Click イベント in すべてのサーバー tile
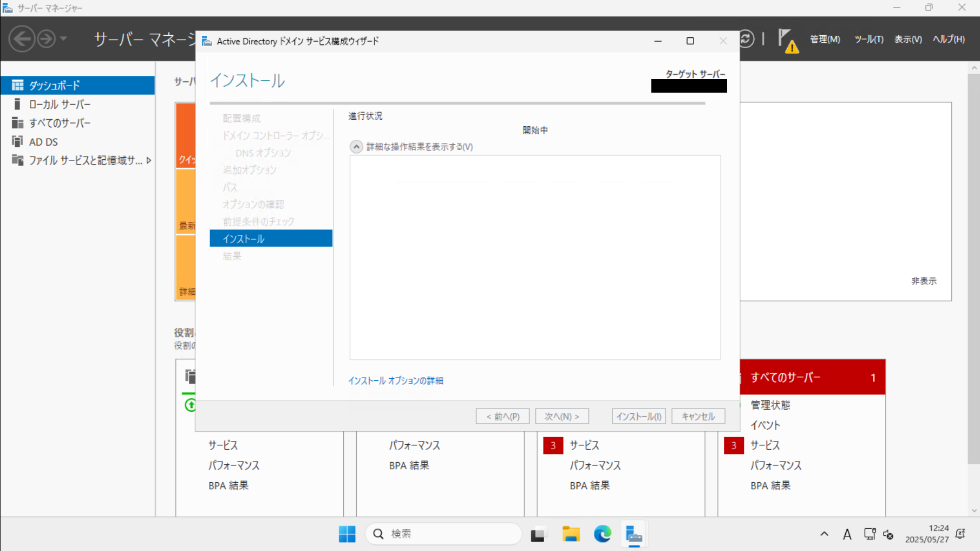Image resolution: width=980 pixels, height=551 pixels. pos(765,425)
